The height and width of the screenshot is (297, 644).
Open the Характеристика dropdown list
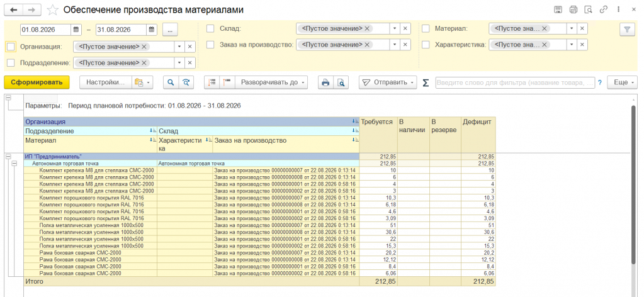pos(572,45)
